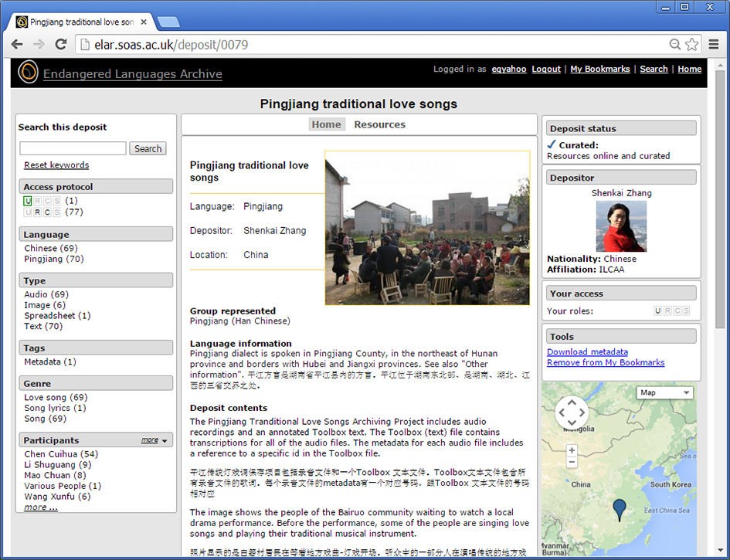Click the page icon in address bar
The height and width of the screenshot is (560, 730).
click(85, 45)
